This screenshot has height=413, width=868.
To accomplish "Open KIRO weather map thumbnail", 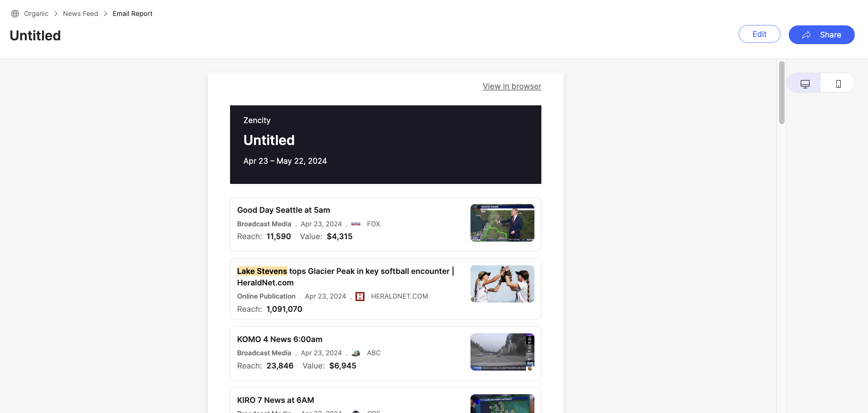I will (502, 404).
